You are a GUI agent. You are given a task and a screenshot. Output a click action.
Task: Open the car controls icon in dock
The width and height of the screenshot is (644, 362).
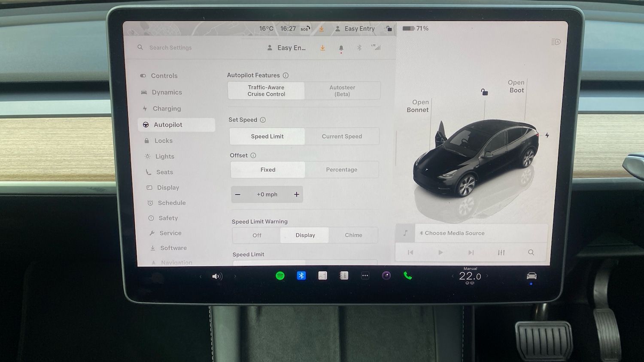pyautogui.click(x=532, y=276)
